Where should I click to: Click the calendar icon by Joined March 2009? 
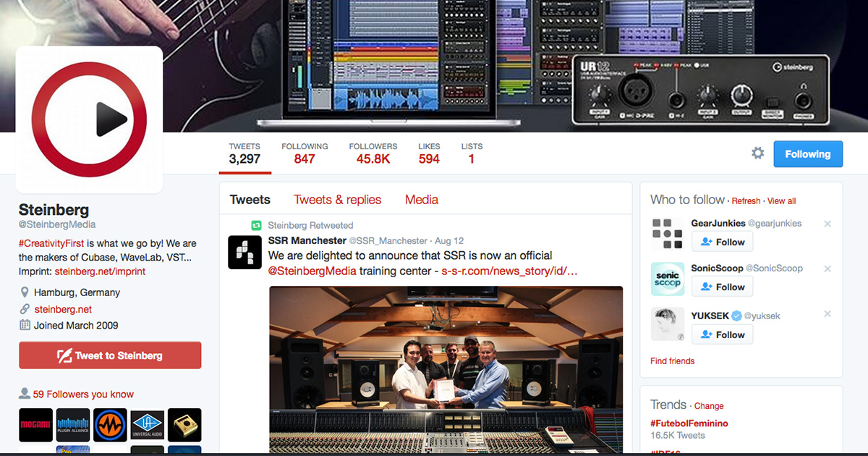pos(25,325)
